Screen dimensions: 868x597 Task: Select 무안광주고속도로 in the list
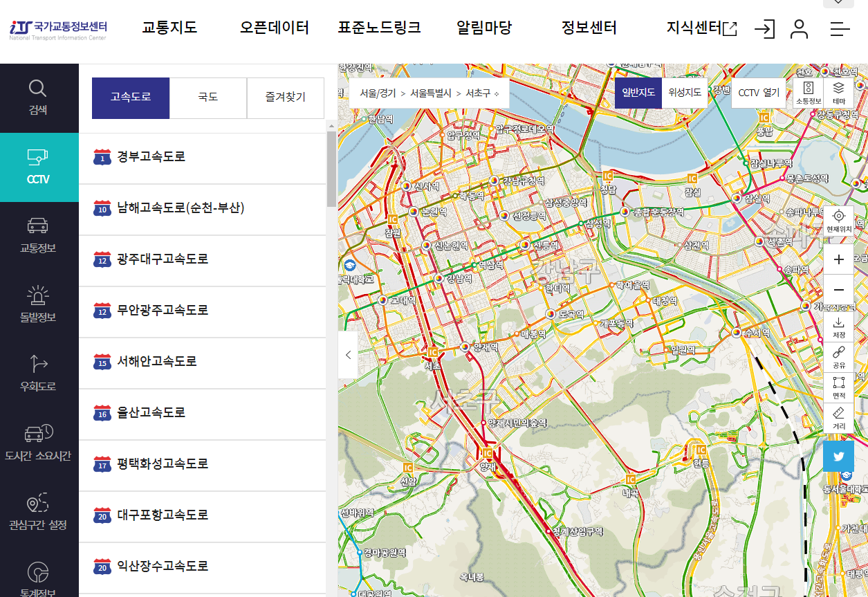click(x=203, y=311)
